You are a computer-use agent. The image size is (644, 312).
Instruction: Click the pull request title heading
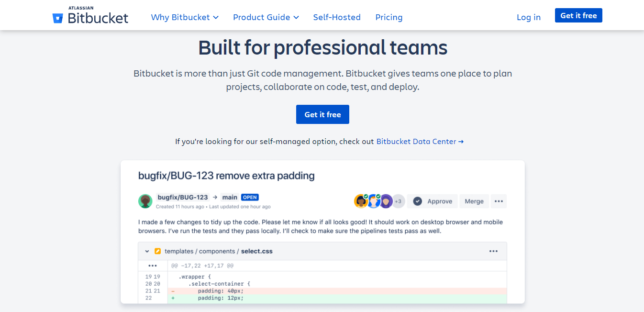click(x=226, y=176)
